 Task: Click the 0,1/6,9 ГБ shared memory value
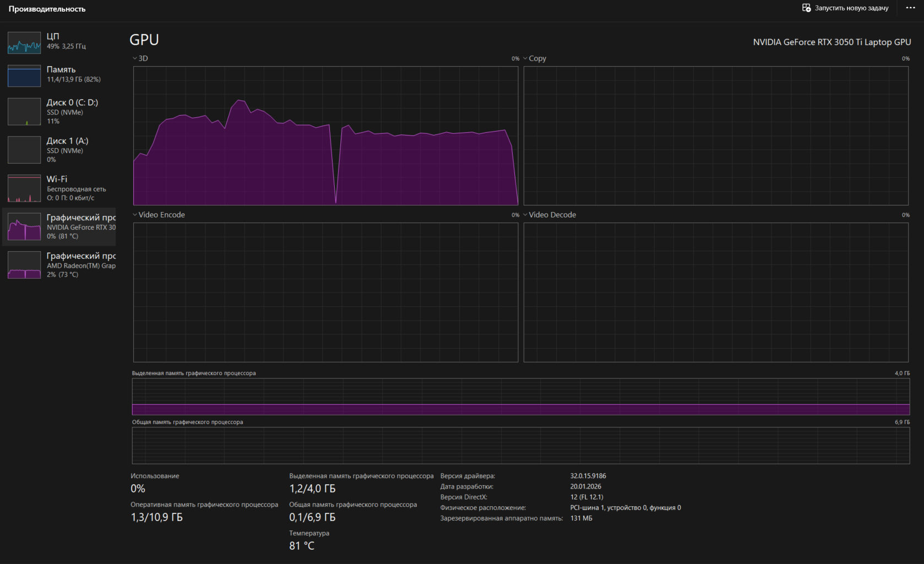coord(312,517)
